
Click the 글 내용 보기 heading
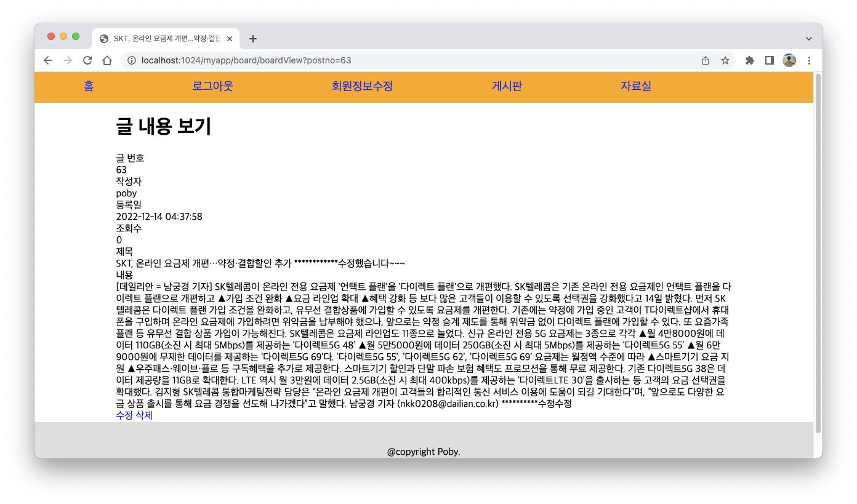(x=164, y=126)
